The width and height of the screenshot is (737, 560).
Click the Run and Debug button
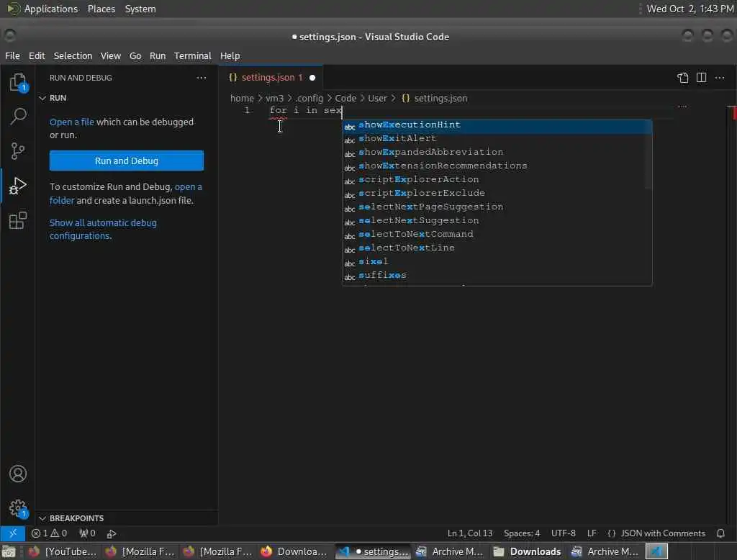(127, 161)
